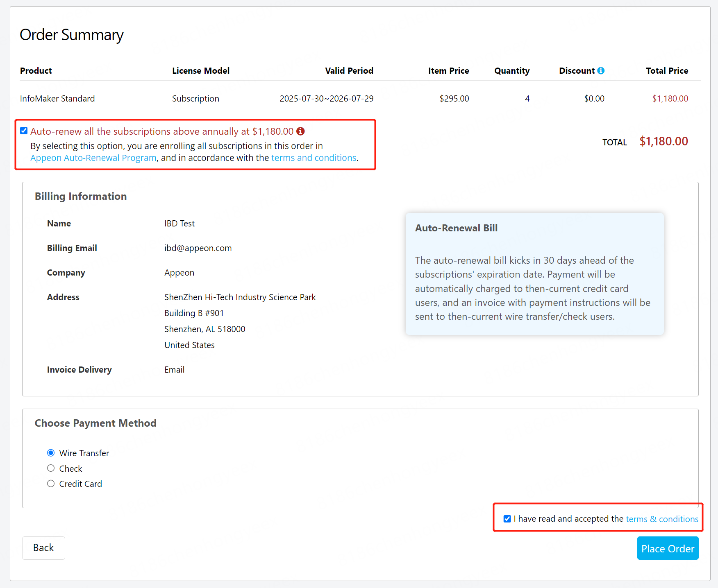Click the red row total price $1,180.00
This screenshot has height=588, width=718.
(x=670, y=99)
